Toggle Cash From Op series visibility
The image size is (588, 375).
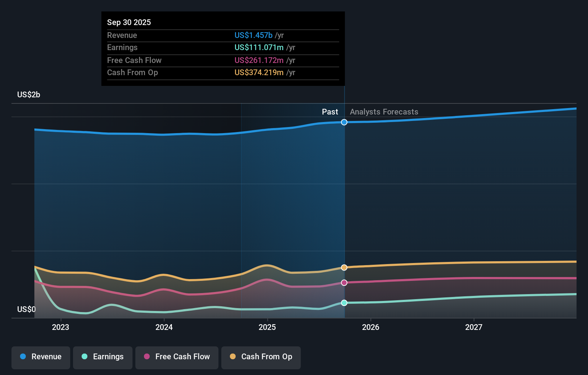tap(261, 357)
